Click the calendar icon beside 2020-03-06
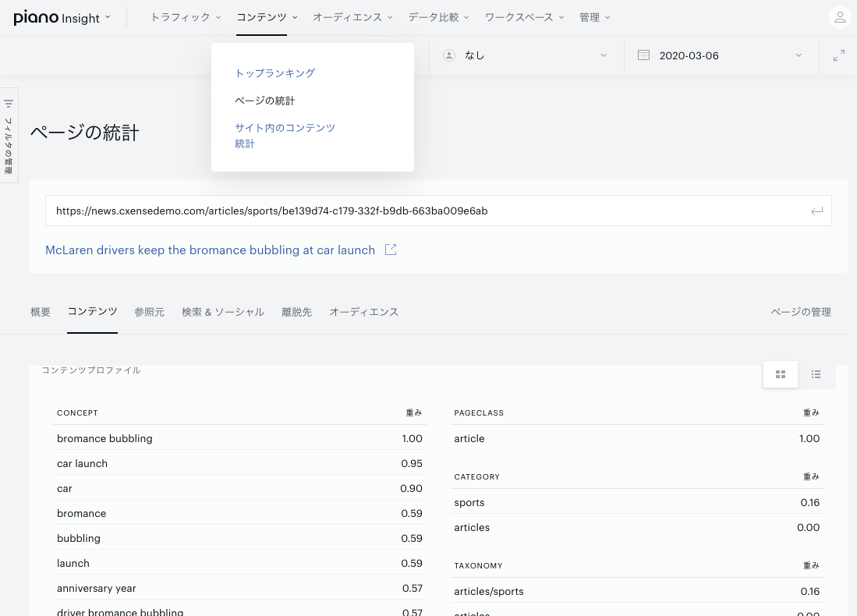 643,55
